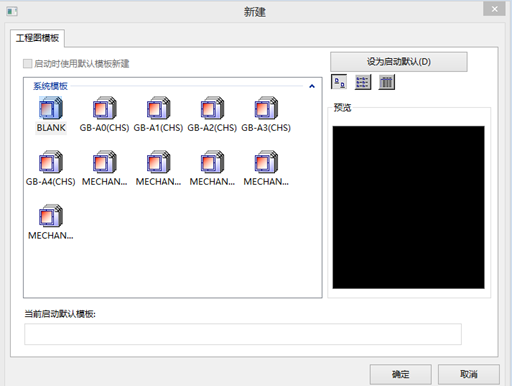
Task: Pick the GB-A2(CHS) template icon
Action: click(x=212, y=108)
